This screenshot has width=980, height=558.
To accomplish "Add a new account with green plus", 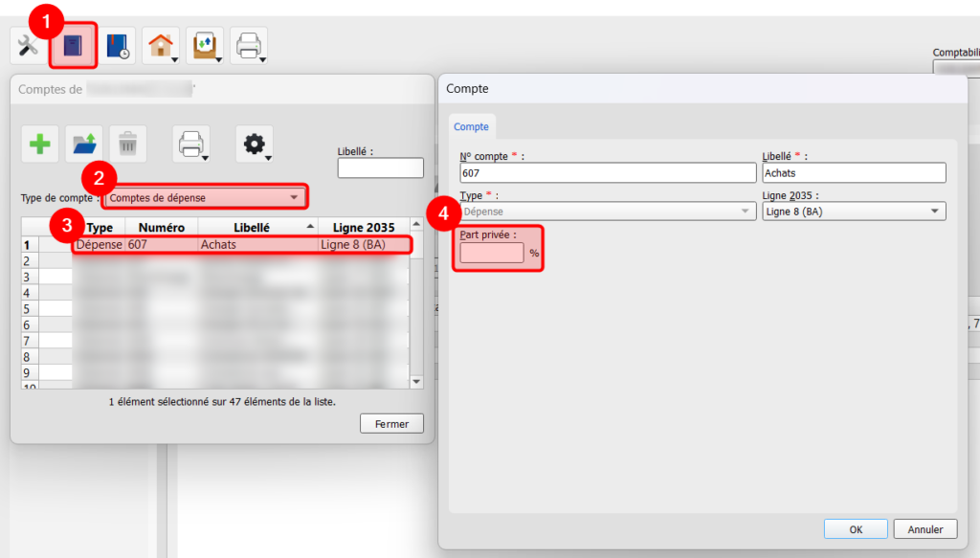I will (40, 145).
